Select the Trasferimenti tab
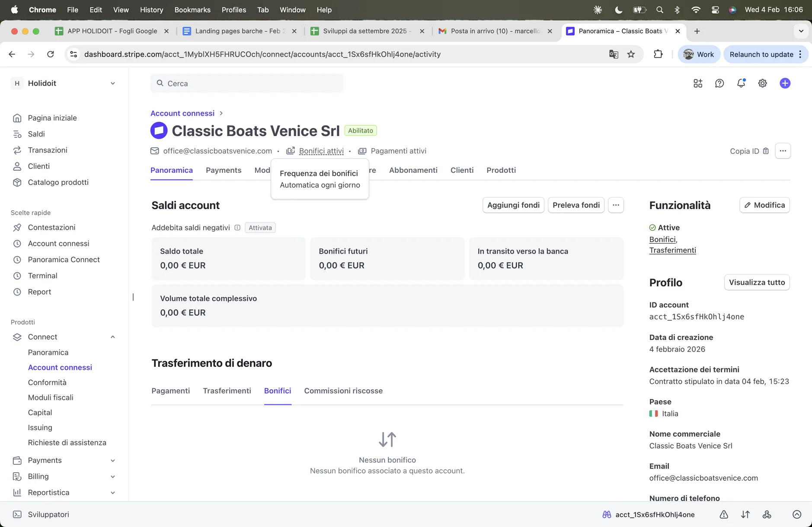This screenshot has height=527, width=812. point(227,391)
